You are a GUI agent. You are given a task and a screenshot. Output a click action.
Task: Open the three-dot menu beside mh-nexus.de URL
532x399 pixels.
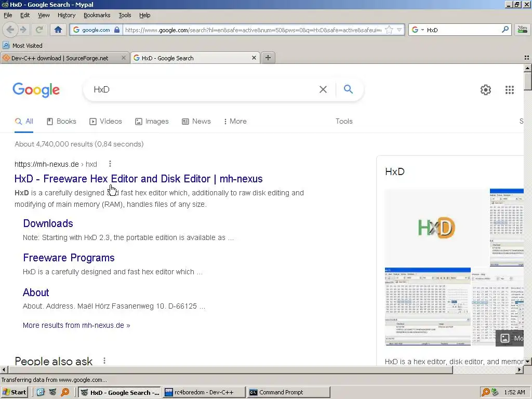[x=110, y=164]
